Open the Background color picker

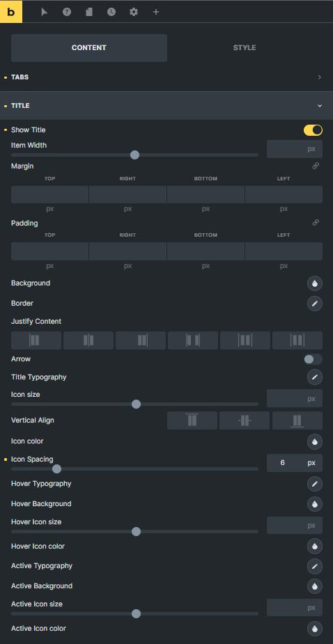tap(315, 283)
